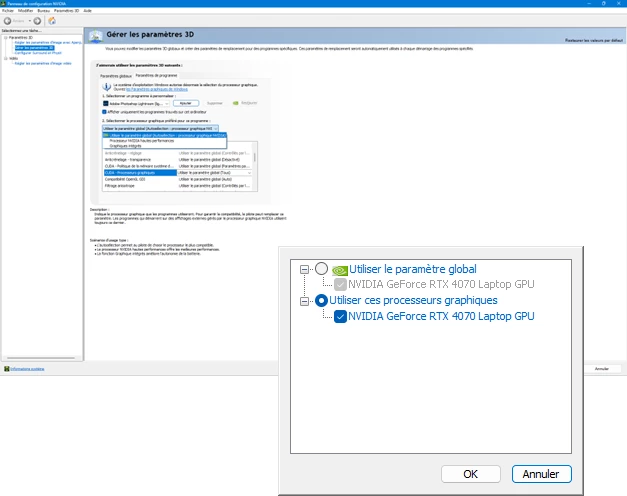
Task: Open the back history dropdown arrow
Action: 30,21
